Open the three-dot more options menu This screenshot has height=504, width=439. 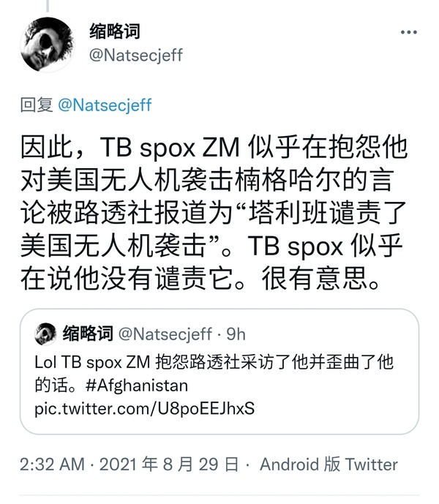click(x=409, y=32)
